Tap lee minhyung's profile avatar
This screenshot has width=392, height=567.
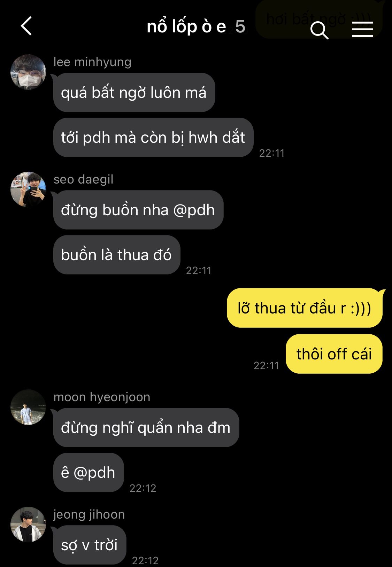pos(28,72)
